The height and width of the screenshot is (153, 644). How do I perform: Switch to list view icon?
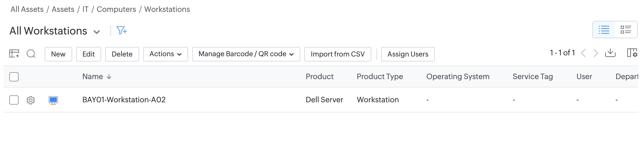point(604,30)
